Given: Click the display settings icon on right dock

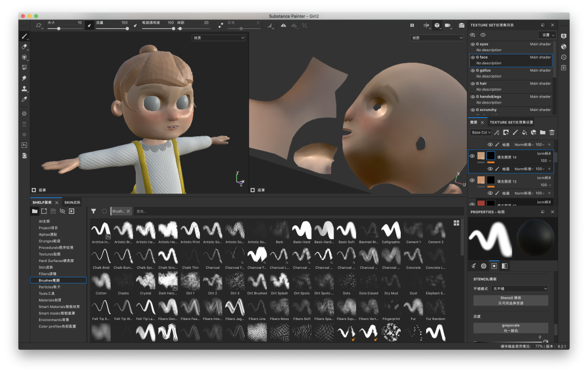Looking at the screenshot, I should (x=564, y=36).
